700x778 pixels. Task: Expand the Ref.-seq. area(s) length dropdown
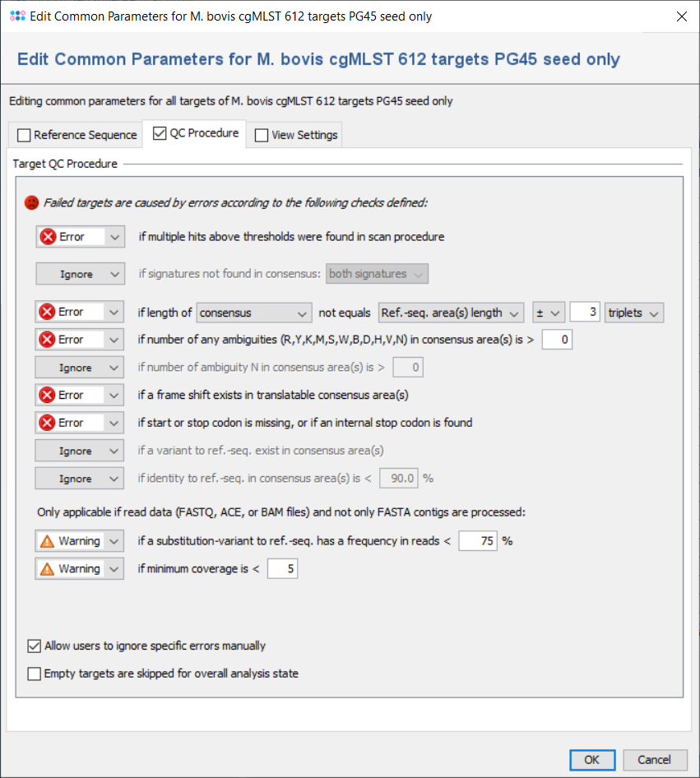click(x=451, y=313)
